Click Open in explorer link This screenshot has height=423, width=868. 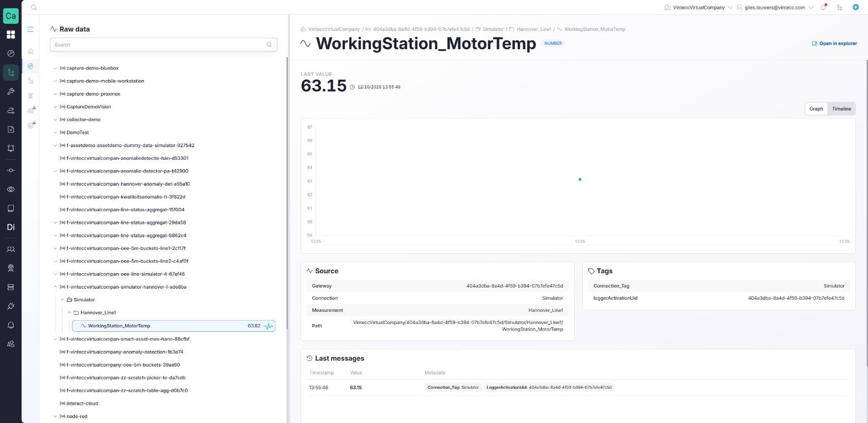pyautogui.click(x=834, y=43)
